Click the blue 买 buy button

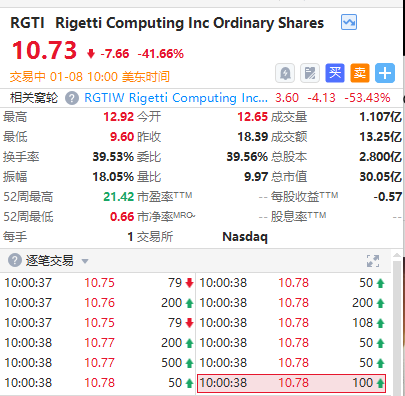335,73
